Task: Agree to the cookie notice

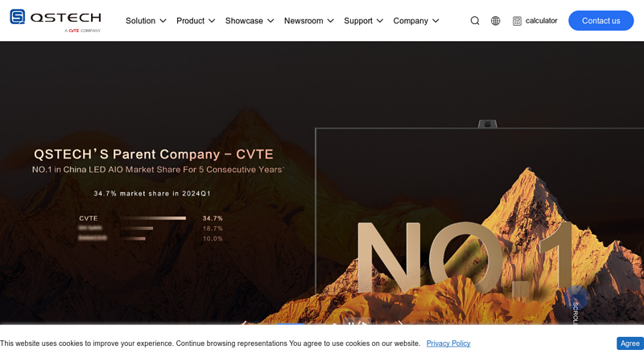Action: click(x=630, y=343)
